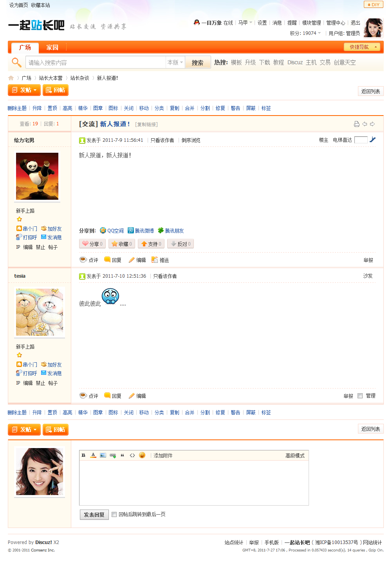Expand the top 发帖 dropdown button
Screen dimensions: 392x573
(24, 90)
